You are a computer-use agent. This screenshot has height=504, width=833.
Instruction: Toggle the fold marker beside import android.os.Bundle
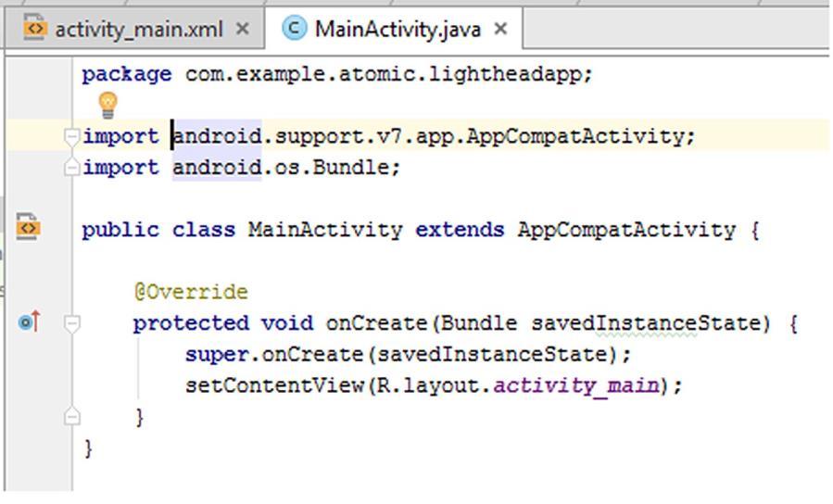tap(71, 168)
